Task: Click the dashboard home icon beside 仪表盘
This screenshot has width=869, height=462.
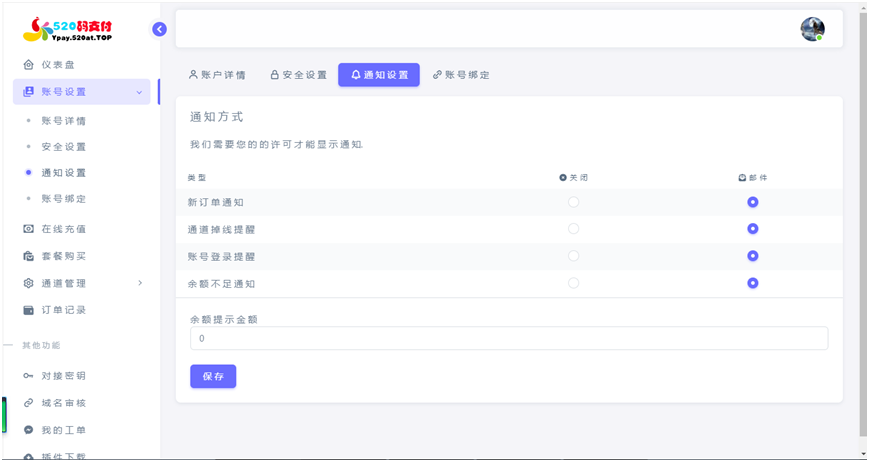Action: tap(28, 65)
